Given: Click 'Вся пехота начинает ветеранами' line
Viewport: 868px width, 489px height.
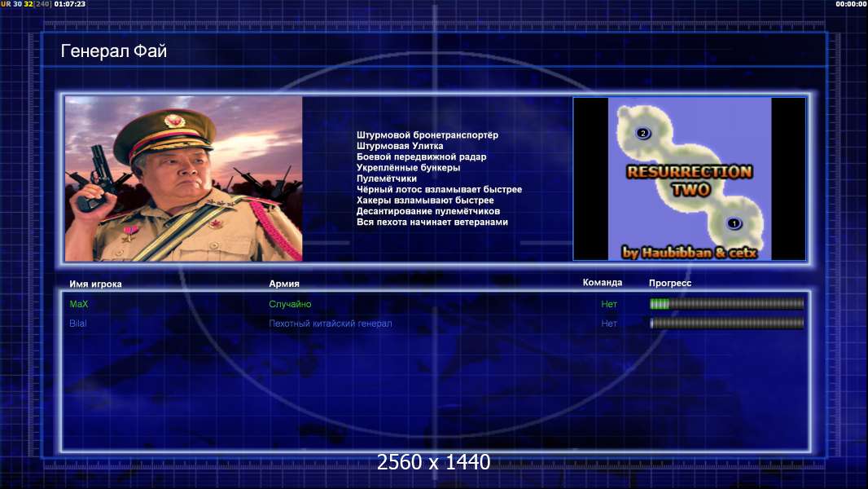Looking at the screenshot, I should pyautogui.click(x=432, y=222).
